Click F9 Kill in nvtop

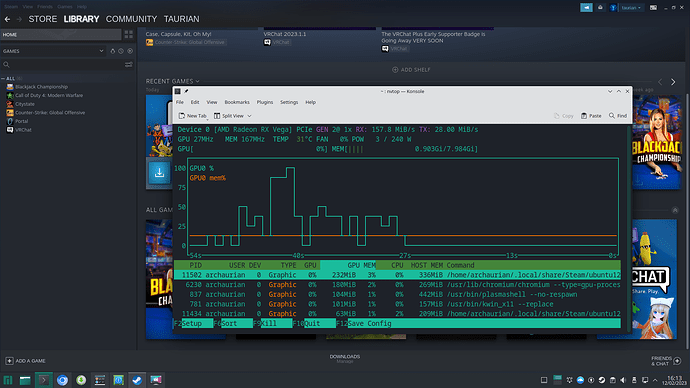[272, 323]
